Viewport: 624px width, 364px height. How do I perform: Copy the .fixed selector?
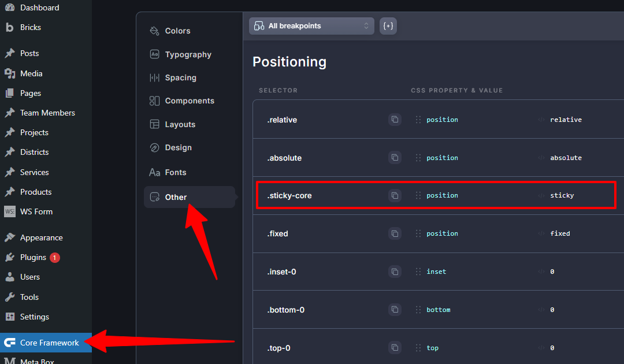[x=395, y=233]
